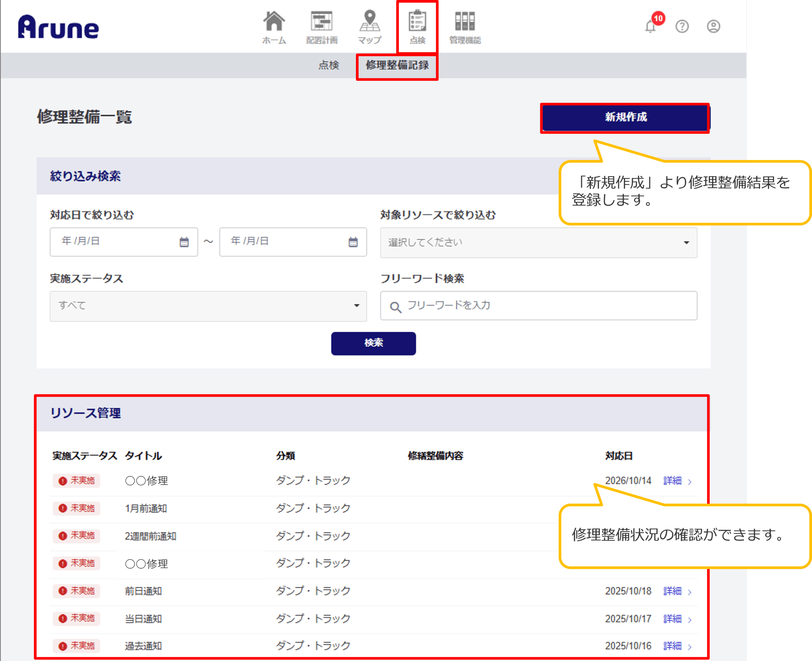Switch to the 点検 sub-tab

click(328, 65)
